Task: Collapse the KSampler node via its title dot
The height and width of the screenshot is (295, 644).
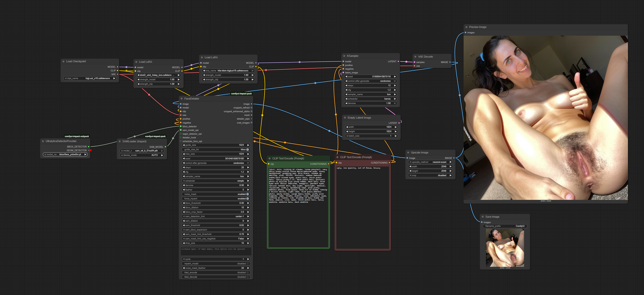Action: (344, 56)
